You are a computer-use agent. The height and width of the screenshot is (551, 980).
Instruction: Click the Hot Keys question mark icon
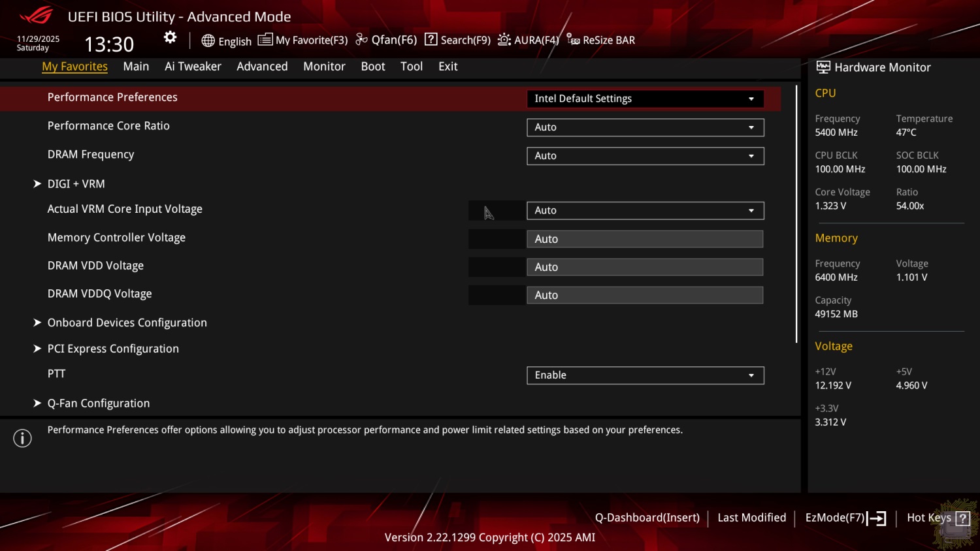[962, 518]
